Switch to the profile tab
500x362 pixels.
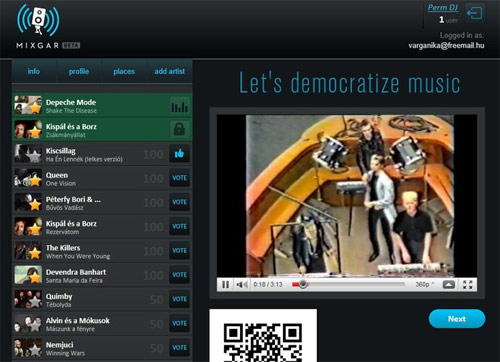pos(79,71)
